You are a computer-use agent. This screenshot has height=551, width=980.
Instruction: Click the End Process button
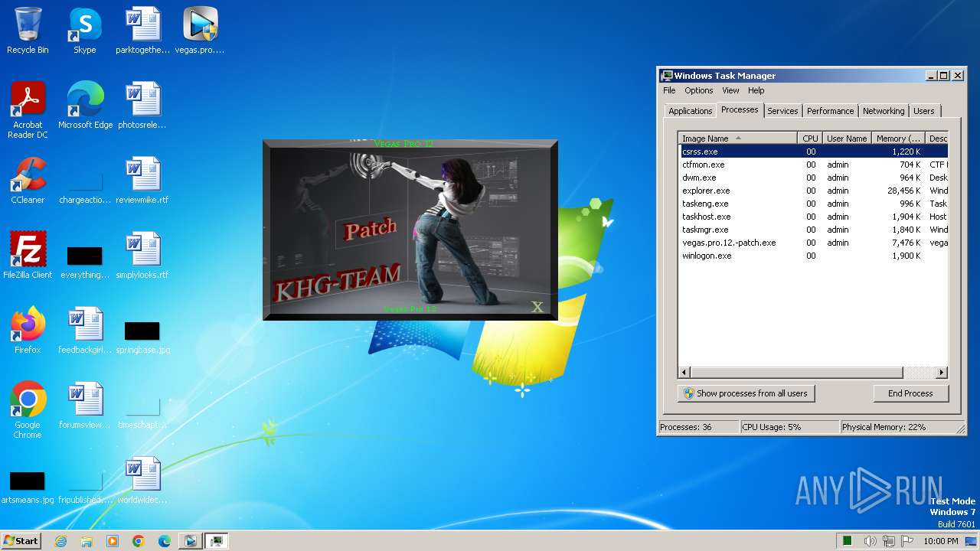click(x=910, y=393)
